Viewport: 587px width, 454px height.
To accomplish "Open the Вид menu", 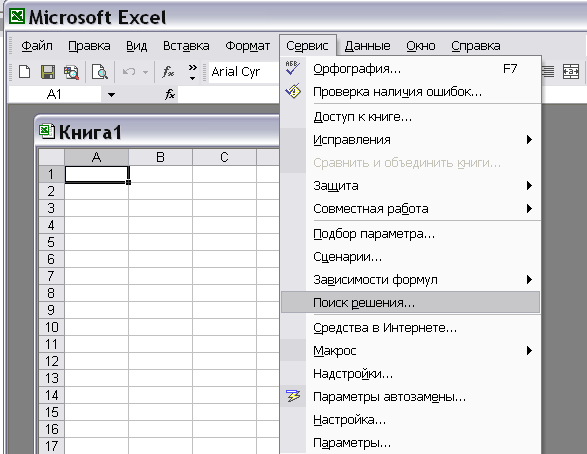I will [136, 46].
